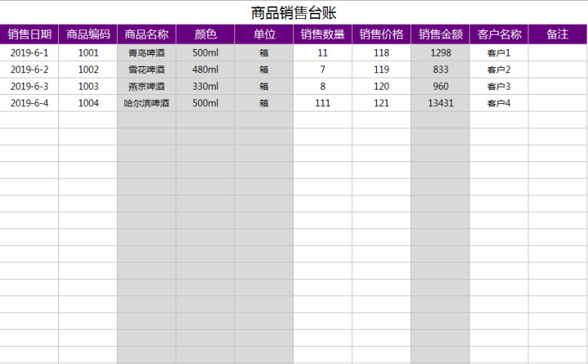This screenshot has height=364, width=588.
Task: Click the 商品编码 column header
Action: [x=88, y=35]
